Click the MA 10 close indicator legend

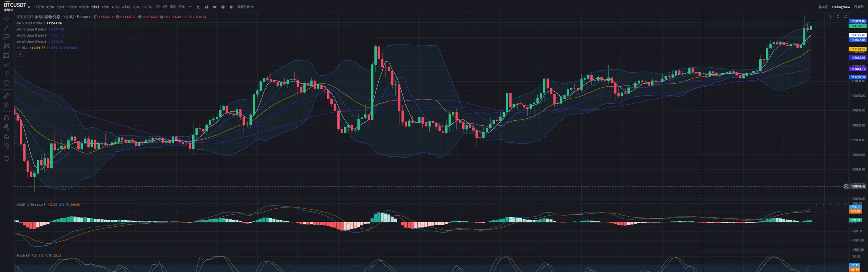click(40, 29)
